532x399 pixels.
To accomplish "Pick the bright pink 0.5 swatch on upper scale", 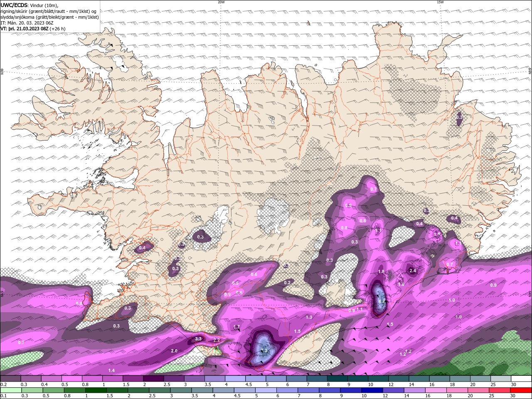I will (71, 379).
